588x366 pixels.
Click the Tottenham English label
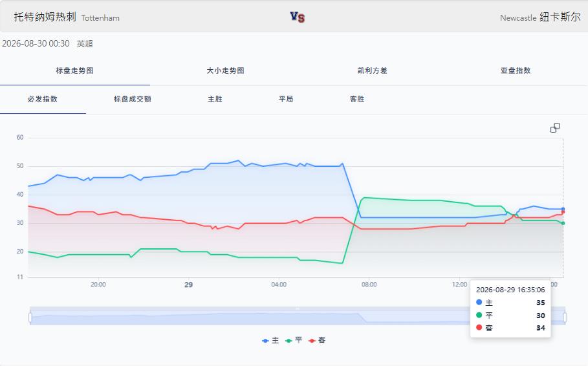tap(100, 18)
